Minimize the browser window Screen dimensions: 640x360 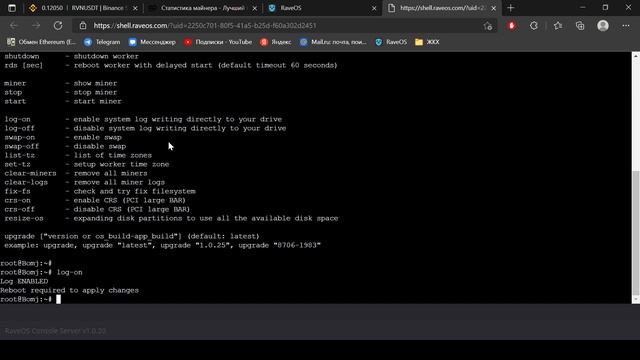(582, 8)
